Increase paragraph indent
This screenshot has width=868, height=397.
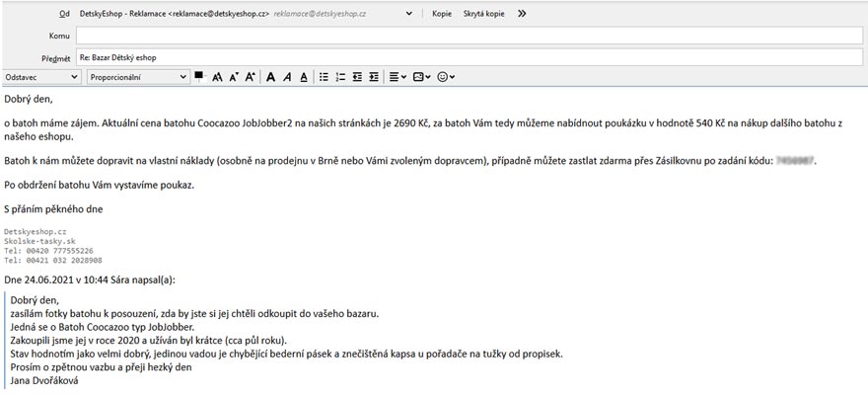373,76
